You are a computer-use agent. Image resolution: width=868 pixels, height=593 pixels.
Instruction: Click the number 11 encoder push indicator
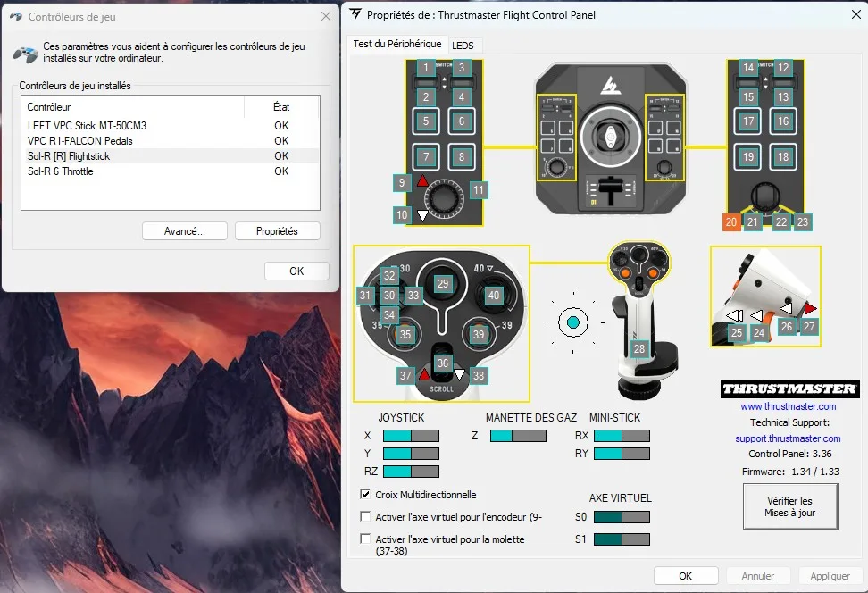(x=479, y=190)
